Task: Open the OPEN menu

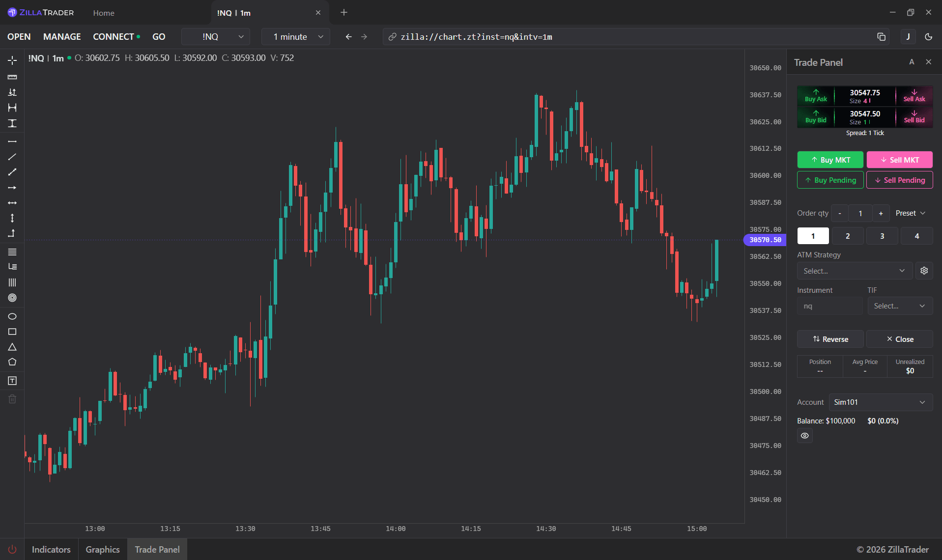Action: pyautogui.click(x=19, y=37)
